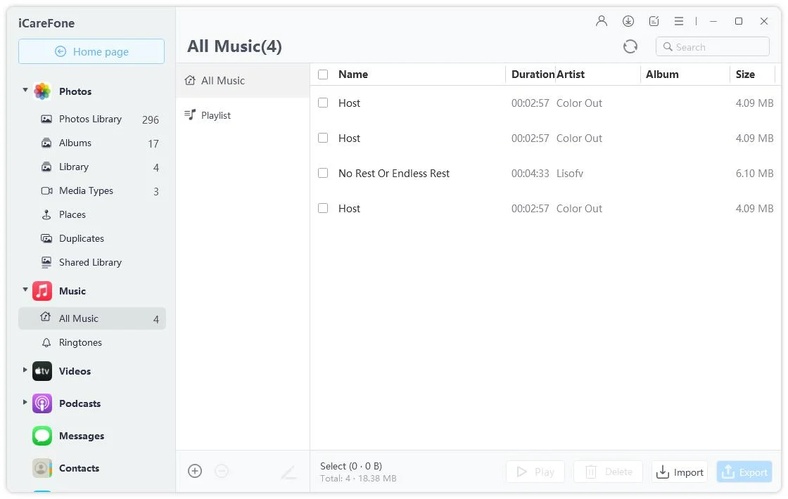Check the last Host song checkbox
This screenshot has width=788, height=499.
point(323,209)
